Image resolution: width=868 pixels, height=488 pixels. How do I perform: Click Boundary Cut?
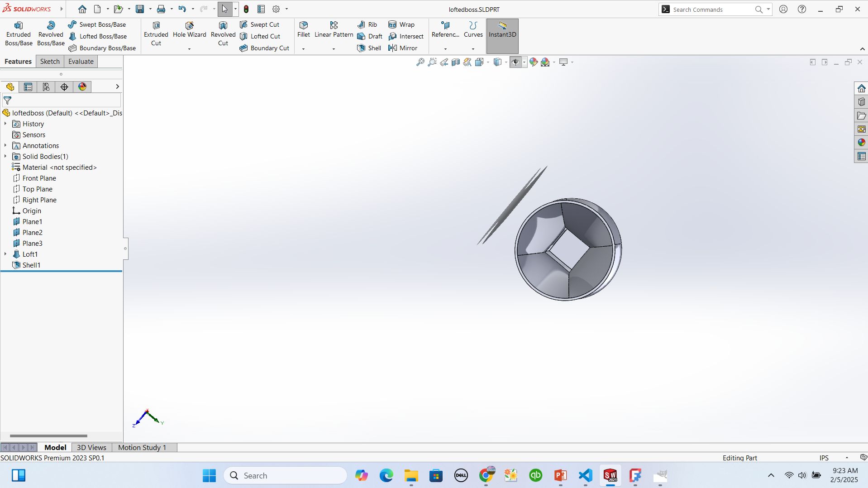tap(264, 48)
